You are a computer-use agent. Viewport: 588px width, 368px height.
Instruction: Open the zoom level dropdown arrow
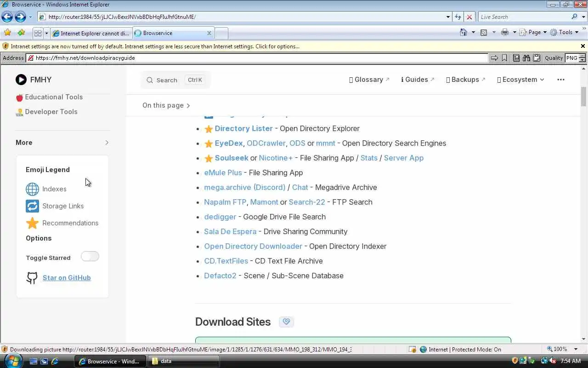click(576, 349)
